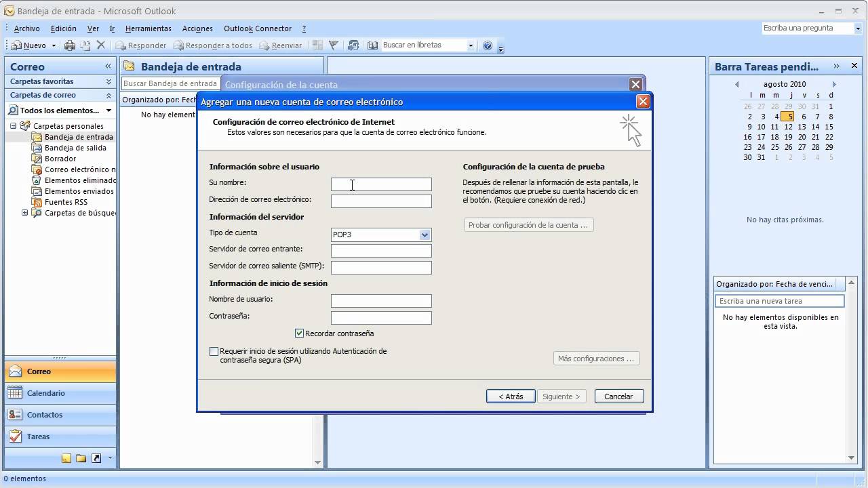Image resolution: width=868 pixels, height=488 pixels.
Task: Select the Bandeja de salida folder
Action: pyautogui.click(x=75, y=148)
